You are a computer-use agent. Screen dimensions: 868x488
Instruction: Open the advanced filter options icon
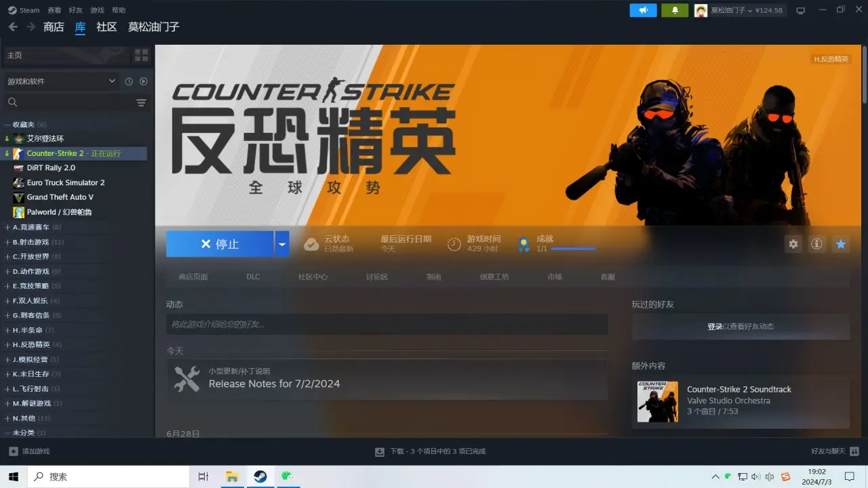coord(141,102)
